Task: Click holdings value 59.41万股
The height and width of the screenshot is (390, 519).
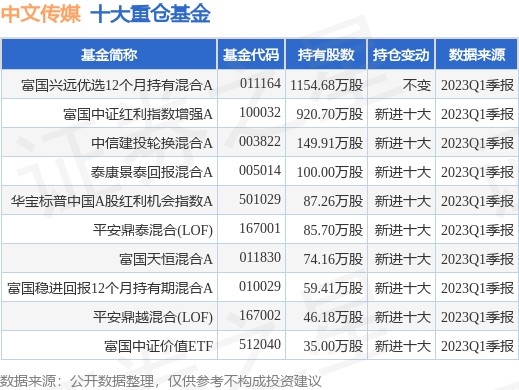Action: (x=333, y=288)
